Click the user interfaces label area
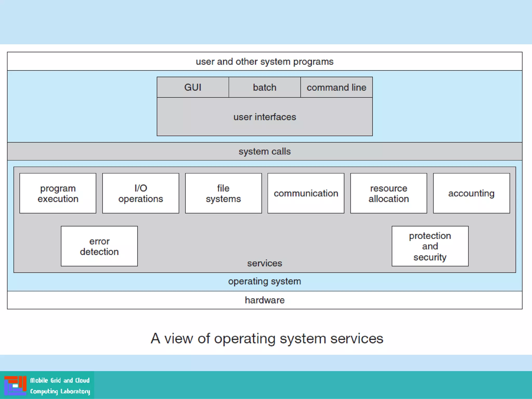Viewport: 532px width, 399px height. click(264, 117)
